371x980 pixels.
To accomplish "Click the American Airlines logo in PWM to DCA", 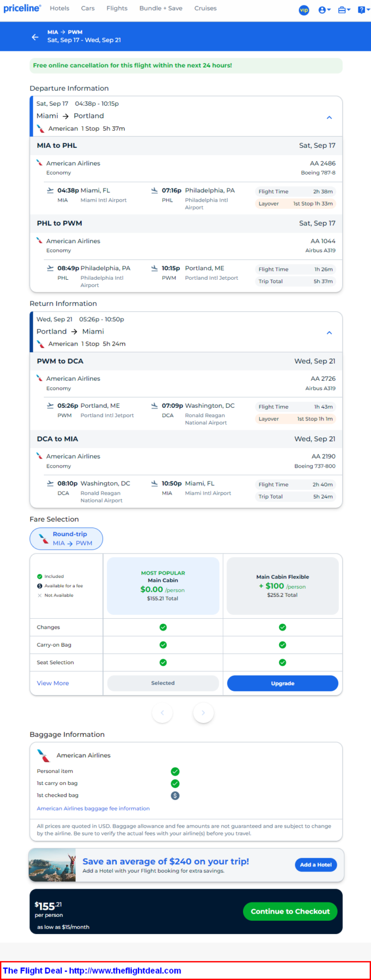I will pos(40,378).
